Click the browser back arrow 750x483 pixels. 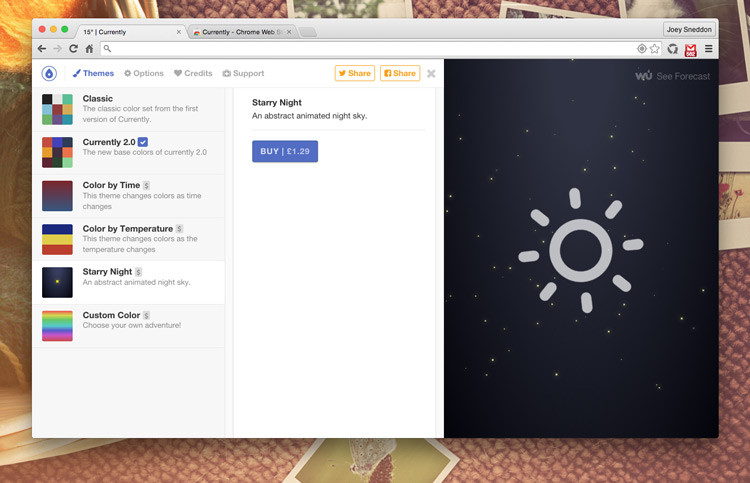pos(42,48)
